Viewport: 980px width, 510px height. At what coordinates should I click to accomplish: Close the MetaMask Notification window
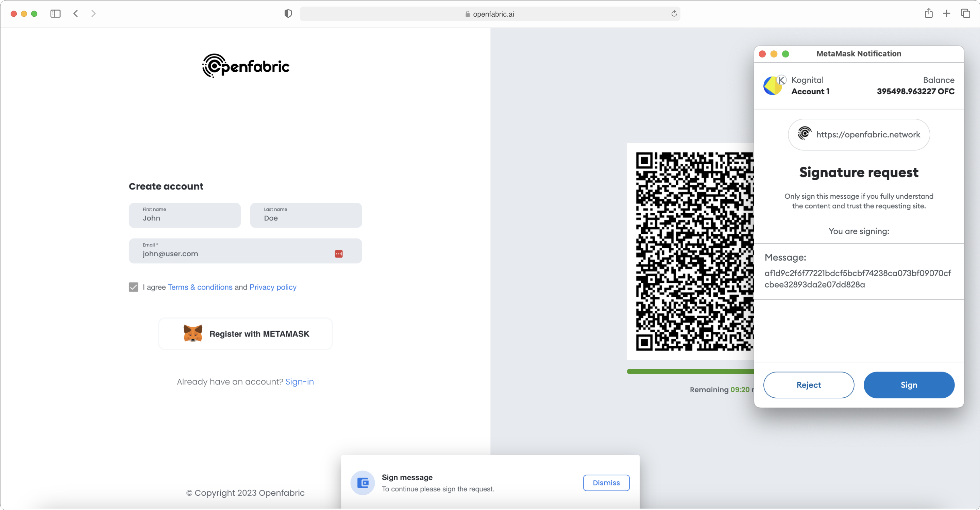coord(762,54)
